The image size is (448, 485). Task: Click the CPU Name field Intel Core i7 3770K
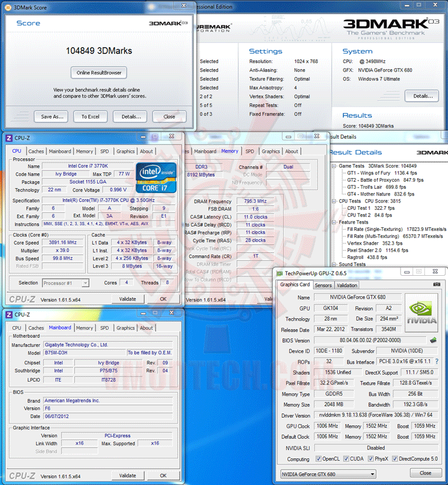88,166
